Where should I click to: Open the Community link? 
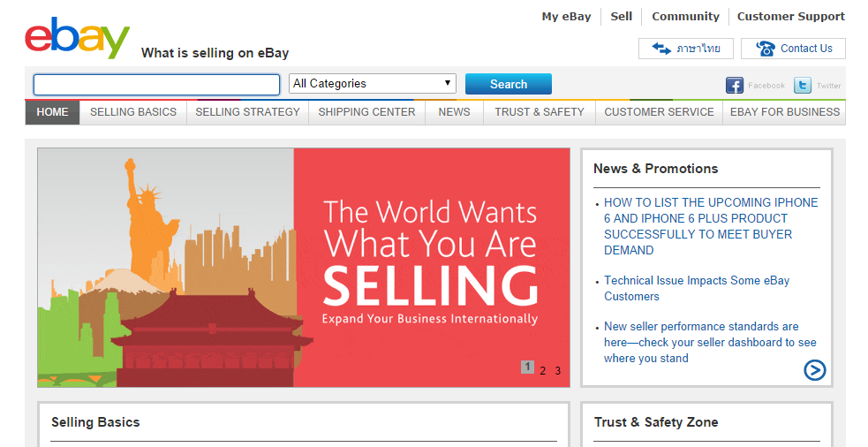[x=685, y=17]
